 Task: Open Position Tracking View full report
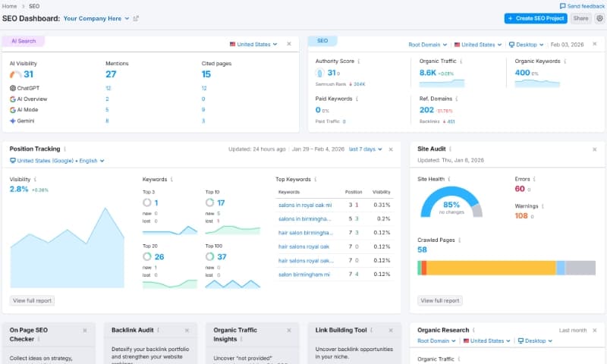[32, 301]
